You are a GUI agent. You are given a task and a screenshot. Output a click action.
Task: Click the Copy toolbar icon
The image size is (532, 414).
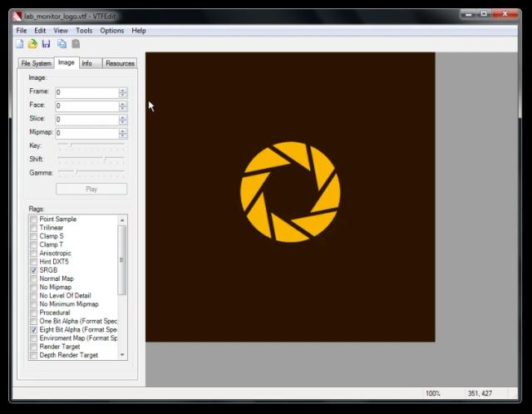(62, 44)
